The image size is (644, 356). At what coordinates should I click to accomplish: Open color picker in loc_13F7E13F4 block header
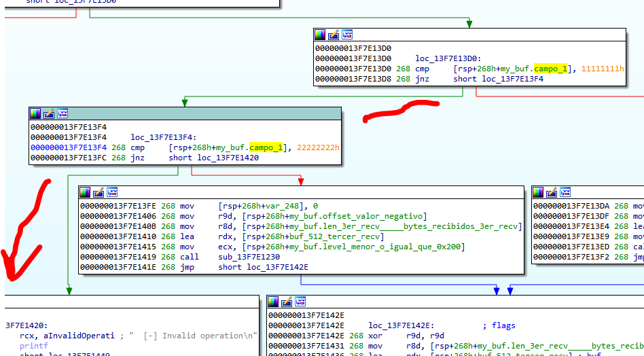click(35, 113)
